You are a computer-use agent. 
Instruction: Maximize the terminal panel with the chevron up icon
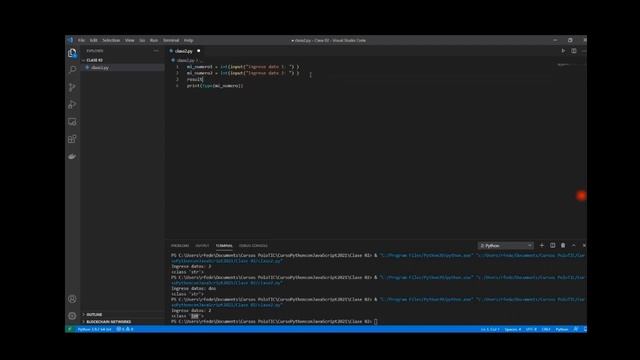[x=573, y=245]
